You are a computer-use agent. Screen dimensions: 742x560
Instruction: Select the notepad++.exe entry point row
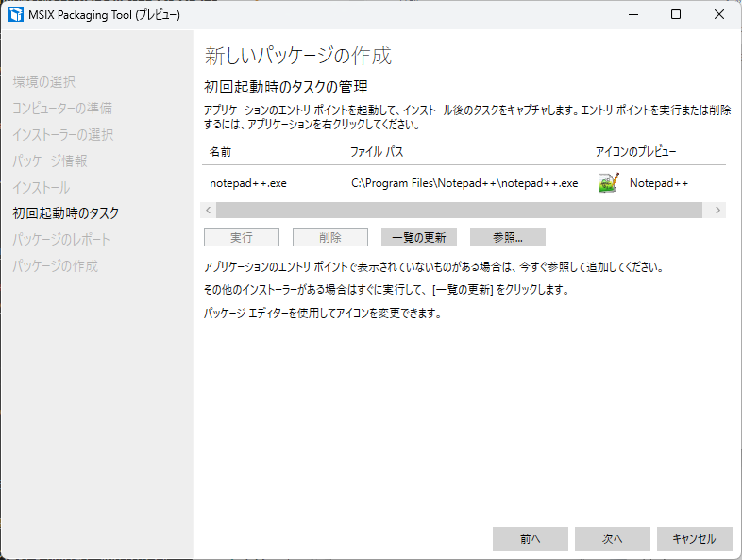pyautogui.click(x=248, y=183)
